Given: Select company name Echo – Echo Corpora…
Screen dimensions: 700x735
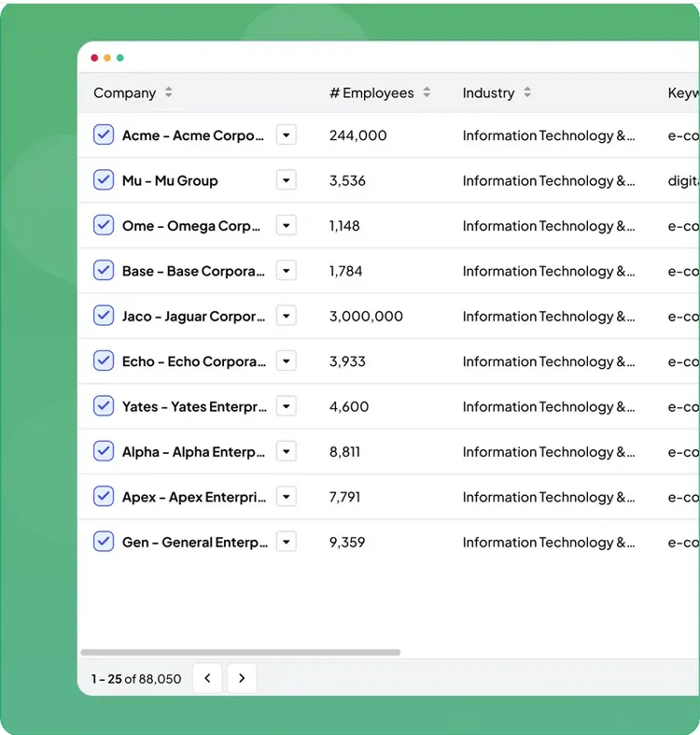Looking at the screenshot, I should coord(194,361).
